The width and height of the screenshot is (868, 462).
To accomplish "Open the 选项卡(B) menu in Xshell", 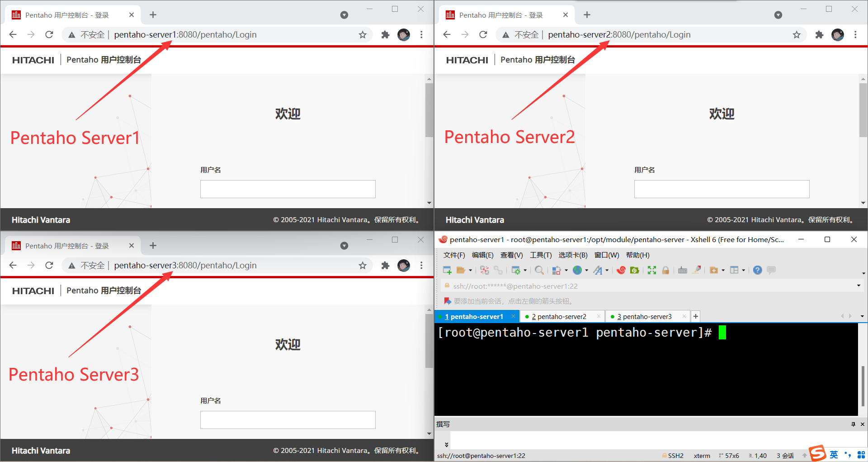I will (x=573, y=255).
